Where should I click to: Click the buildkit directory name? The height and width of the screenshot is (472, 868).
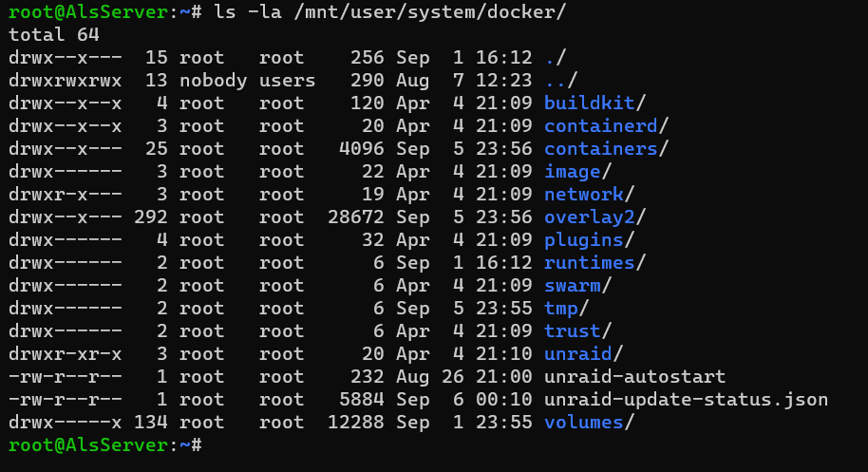pos(589,103)
